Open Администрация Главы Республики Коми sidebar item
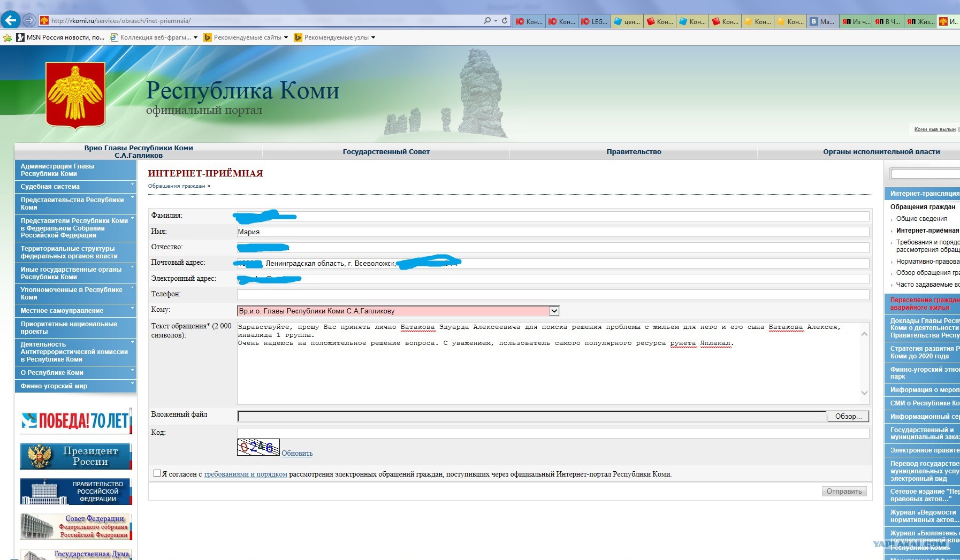Screen dimensions: 960x560 (75, 170)
